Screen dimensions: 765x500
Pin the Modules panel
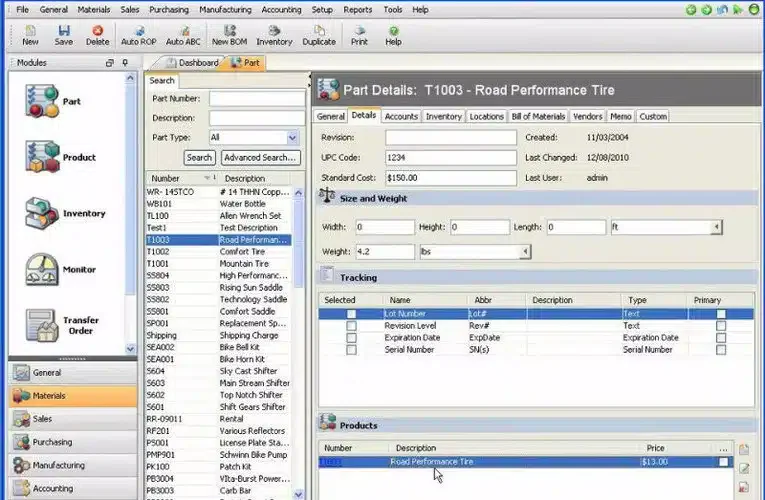pos(125,62)
